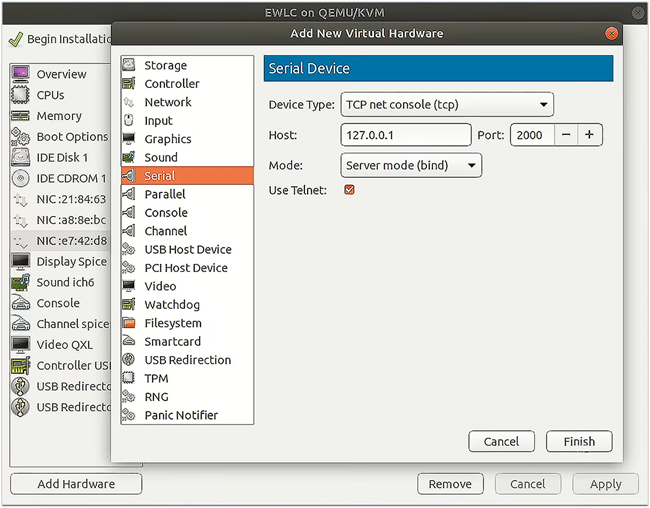Increase the Port value with plus button

[x=589, y=135]
